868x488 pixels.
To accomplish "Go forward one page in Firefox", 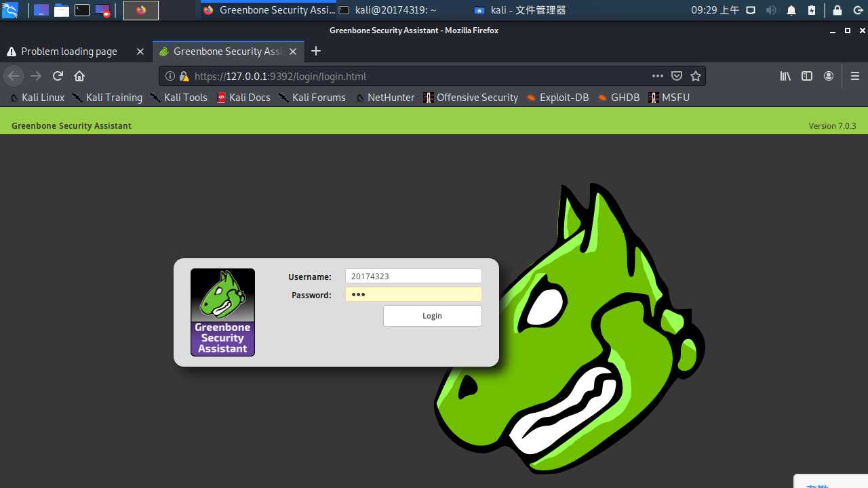I will (x=36, y=76).
